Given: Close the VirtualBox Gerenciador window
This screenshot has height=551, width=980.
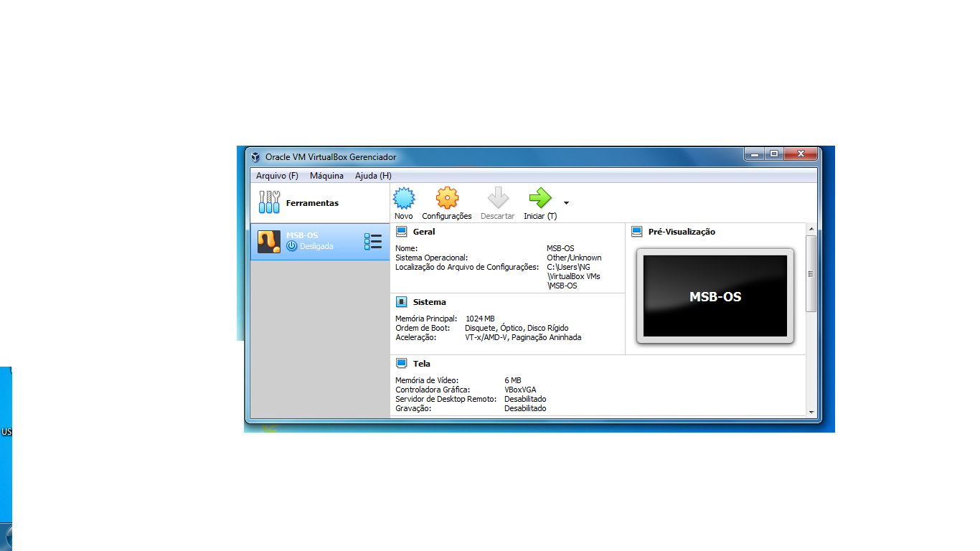Looking at the screenshot, I should [801, 154].
